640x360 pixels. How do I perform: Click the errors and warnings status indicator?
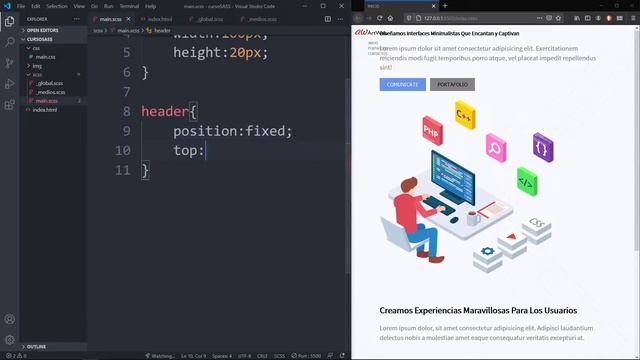16,356
